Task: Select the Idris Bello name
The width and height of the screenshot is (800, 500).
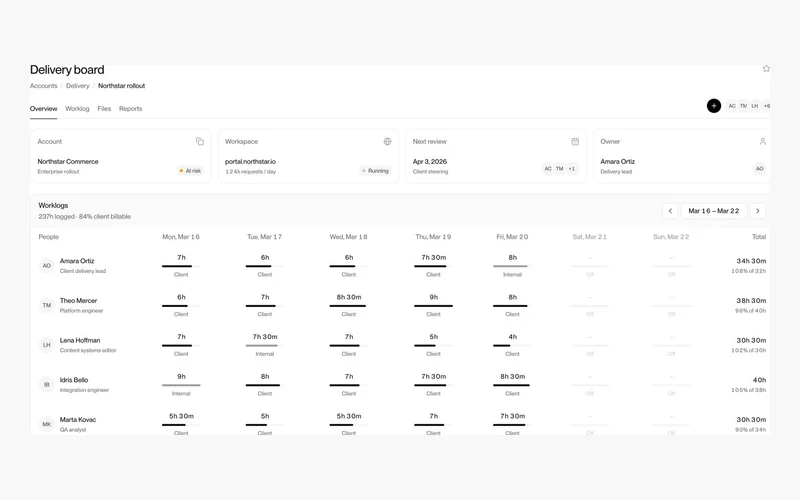Action: 74,380
